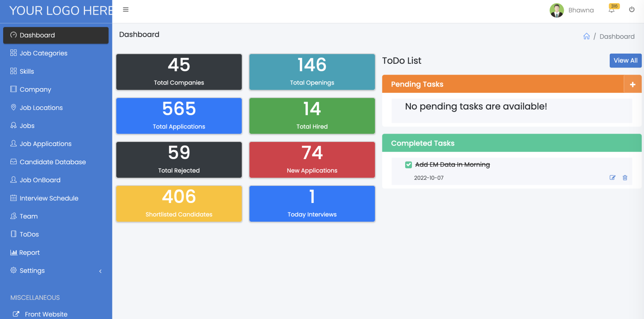Click edit icon for completed task

[612, 178]
